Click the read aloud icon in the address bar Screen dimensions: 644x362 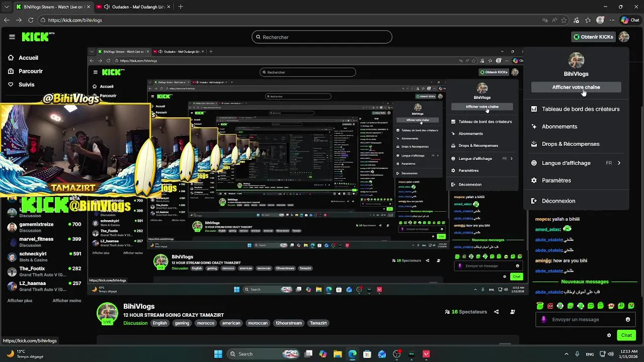554,20
